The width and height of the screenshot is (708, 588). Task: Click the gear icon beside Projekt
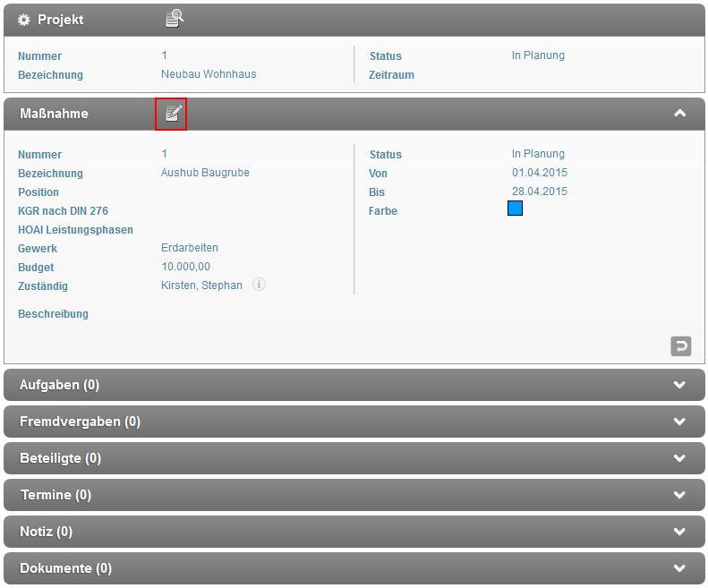click(x=24, y=20)
